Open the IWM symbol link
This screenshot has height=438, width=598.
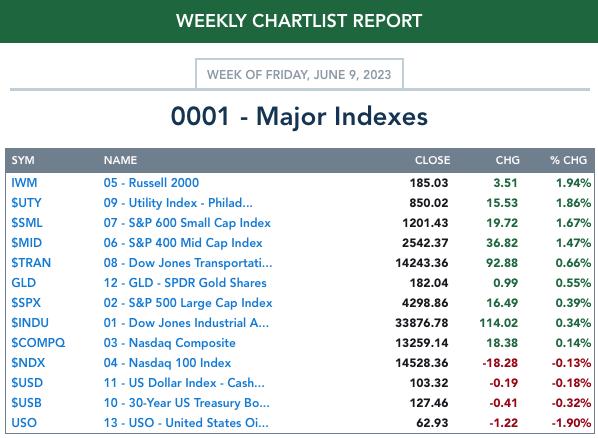coord(24,183)
